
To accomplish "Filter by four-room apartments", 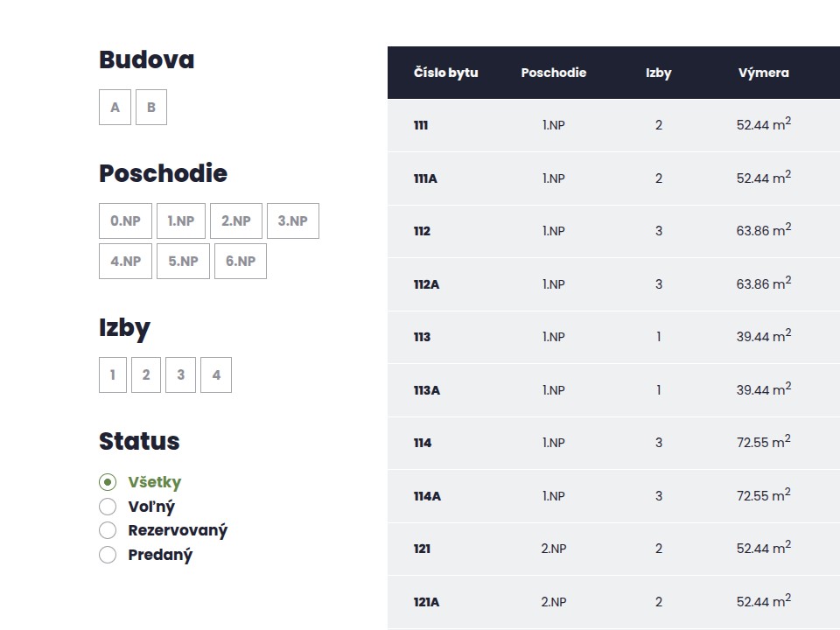I will click(215, 374).
